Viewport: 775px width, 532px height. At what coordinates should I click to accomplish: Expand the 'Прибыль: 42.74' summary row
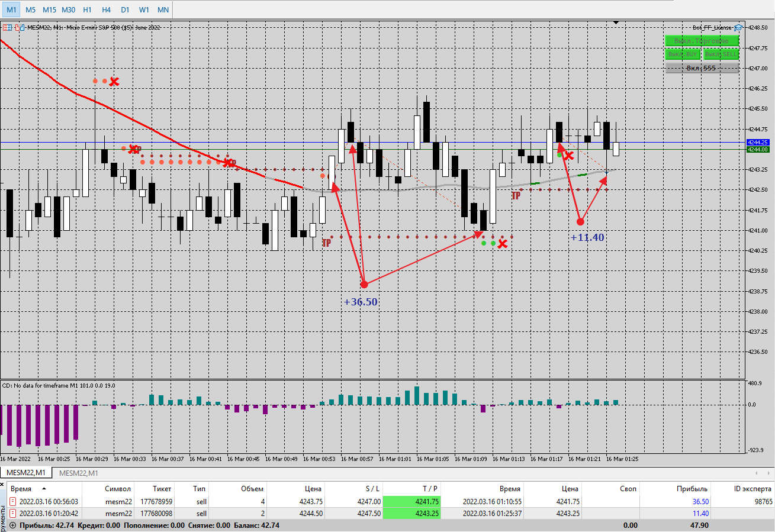coord(12,525)
